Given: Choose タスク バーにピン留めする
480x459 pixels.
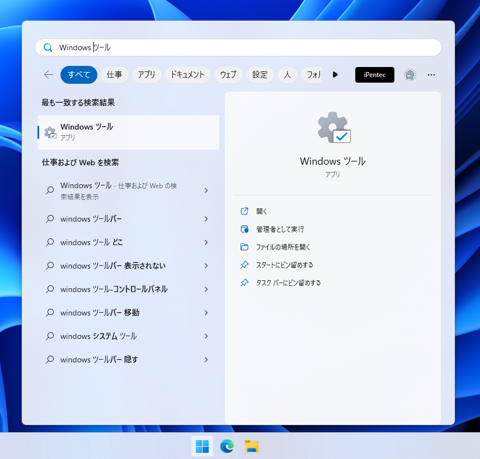Looking at the screenshot, I should [x=288, y=283].
